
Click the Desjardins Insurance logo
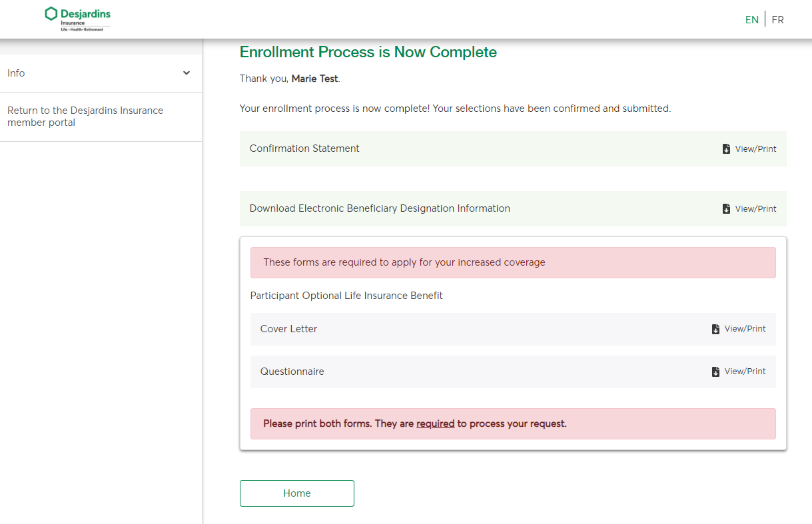[78, 19]
